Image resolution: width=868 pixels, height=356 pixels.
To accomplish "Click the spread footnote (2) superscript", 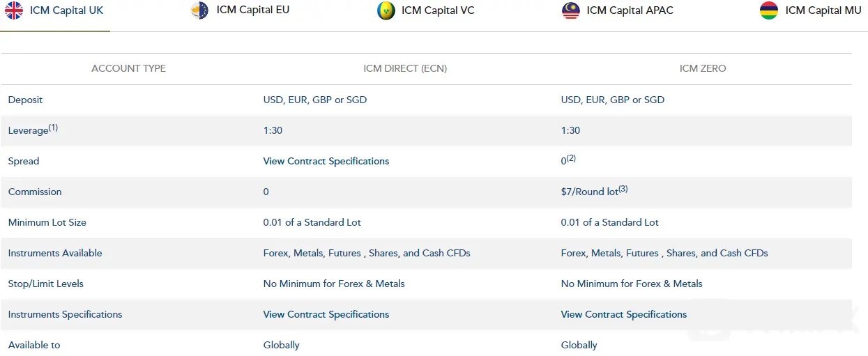I will click(571, 158).
